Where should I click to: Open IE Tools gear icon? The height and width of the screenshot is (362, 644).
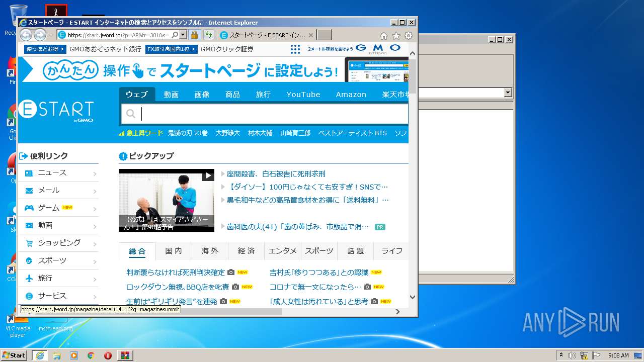[409, 36]
